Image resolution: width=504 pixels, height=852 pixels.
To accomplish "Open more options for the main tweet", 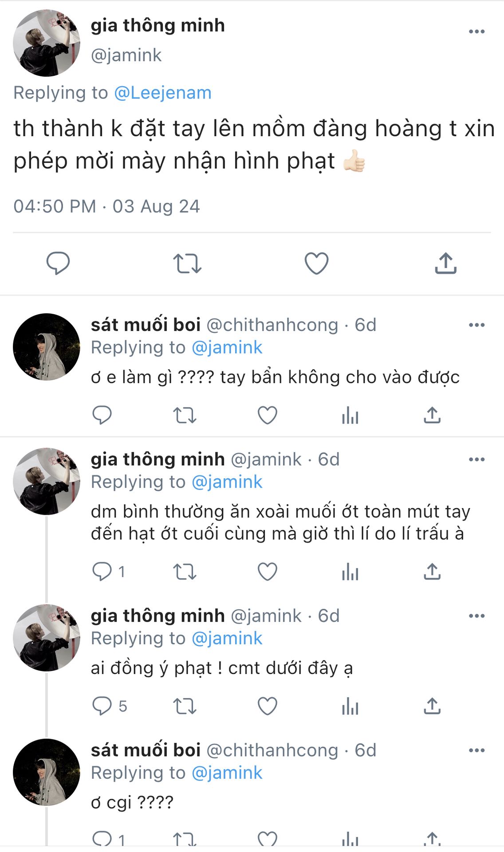I will 476,32.
